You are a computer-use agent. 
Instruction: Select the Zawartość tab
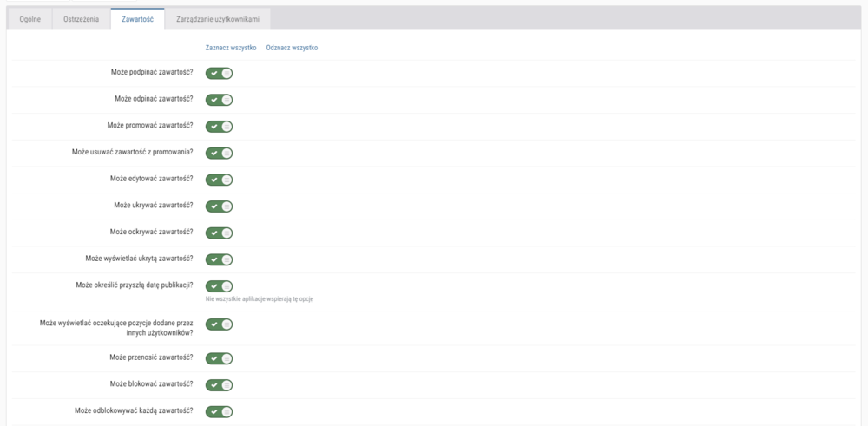tap(137, 19)
